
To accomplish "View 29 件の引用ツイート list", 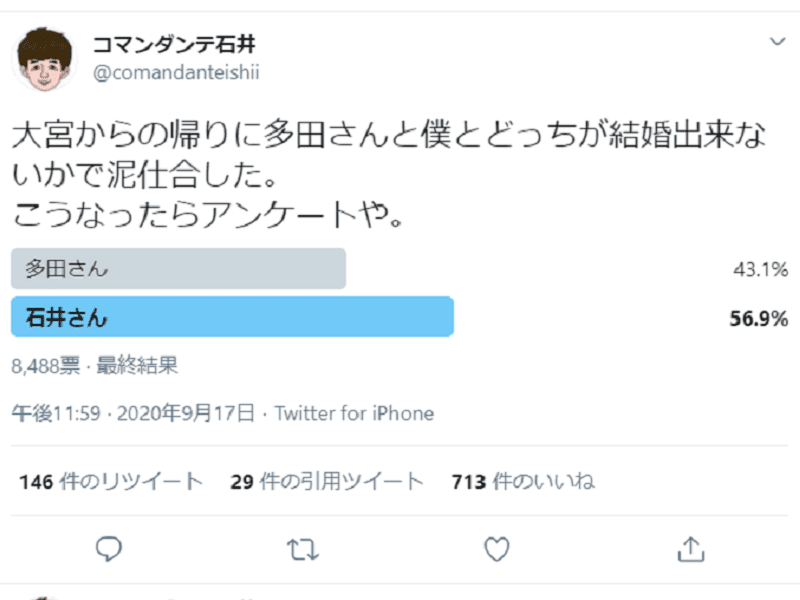I will click(x=327, y=481).
